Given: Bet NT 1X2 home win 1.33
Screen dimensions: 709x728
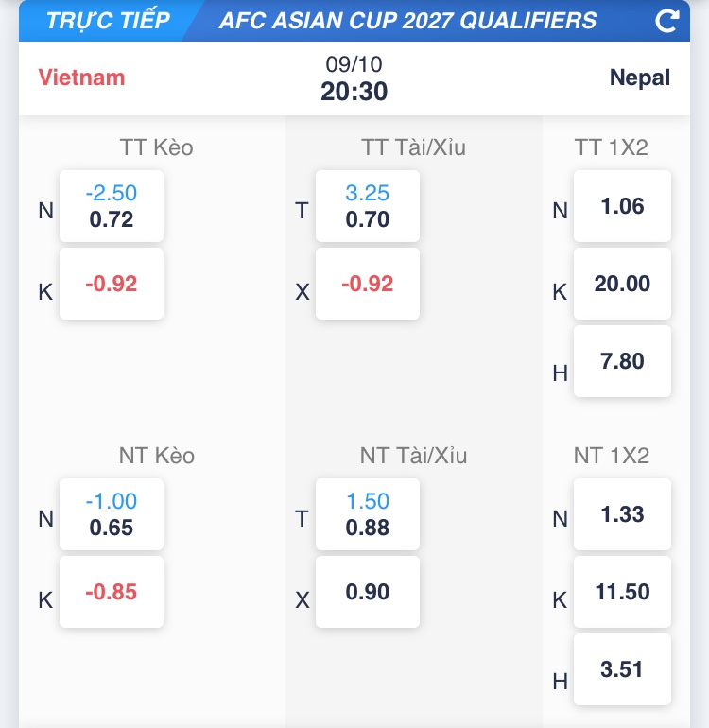Looking at the screenshot, I should tap(622, 514).
